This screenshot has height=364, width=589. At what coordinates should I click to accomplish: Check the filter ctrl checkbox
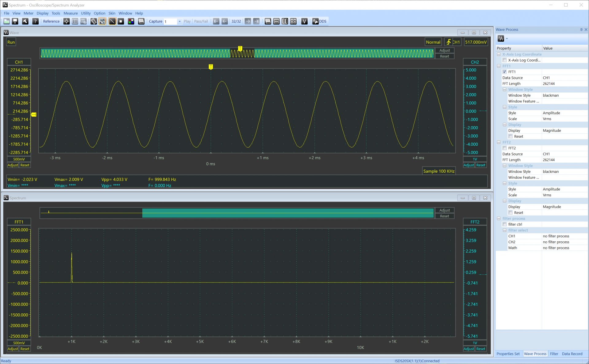click(x=505, y=224)
